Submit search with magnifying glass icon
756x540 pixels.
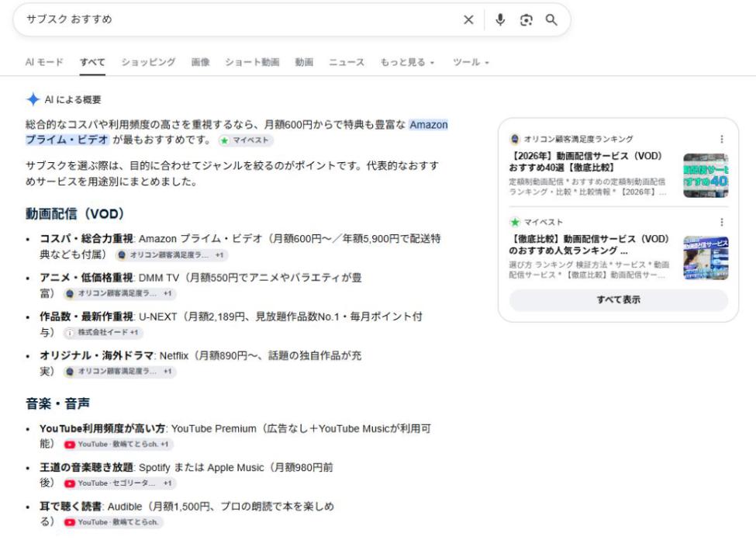(551, 20)
